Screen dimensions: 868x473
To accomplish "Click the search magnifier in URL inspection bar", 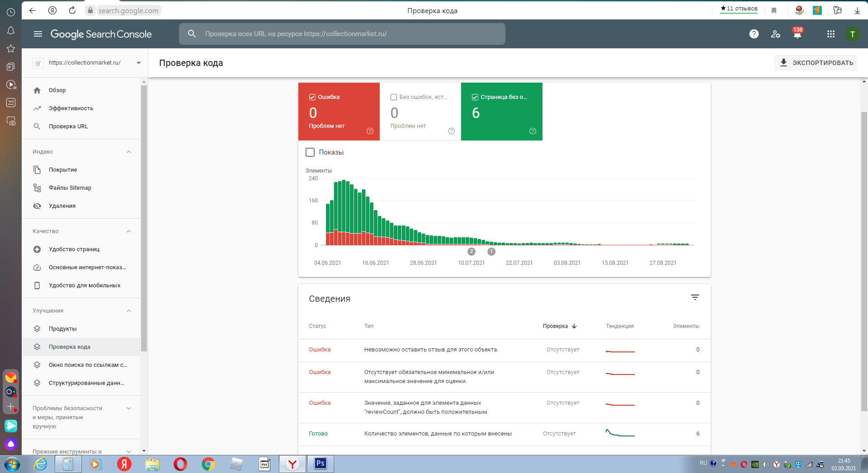I will [x=192, y=34].
